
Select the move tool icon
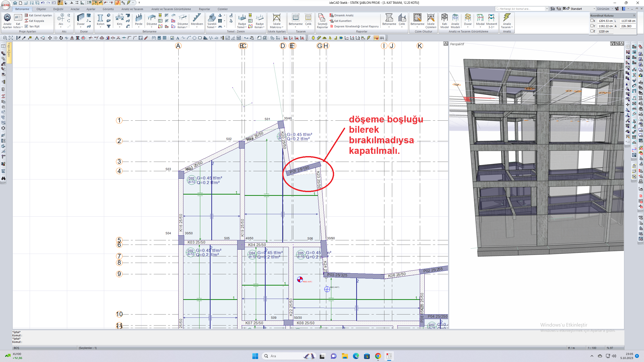(50, 38)
